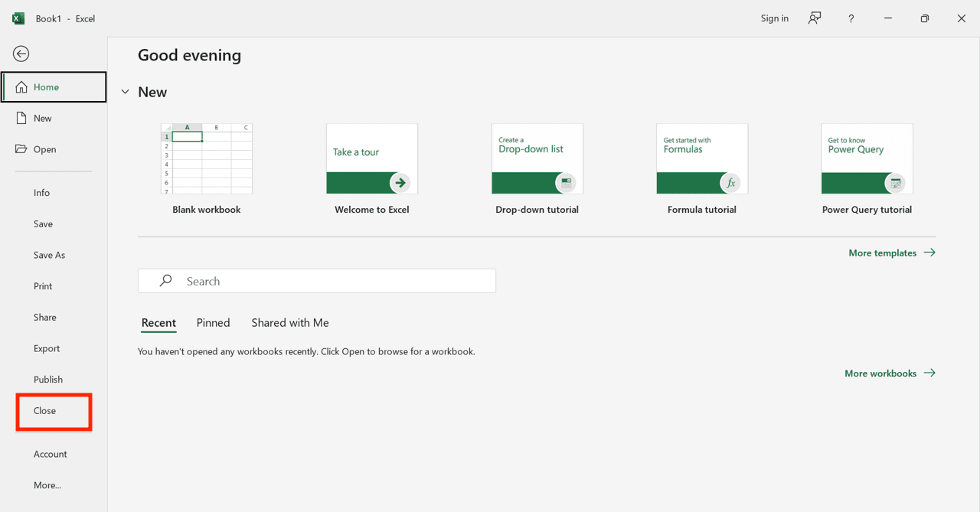Open the Info page

[x=54, y=193]
